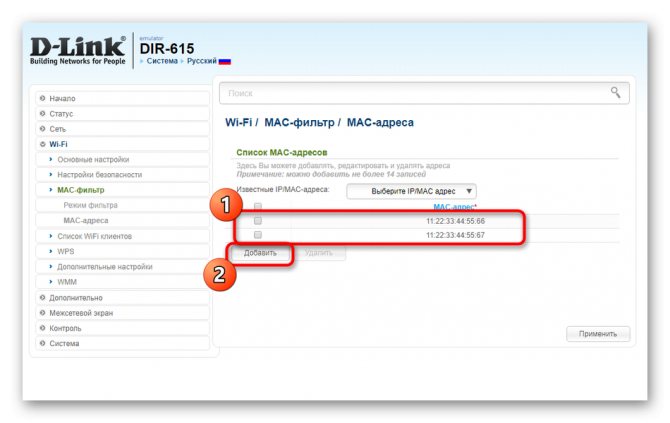Click the МАС-адрес column header
670x423 pixels.
tap(455, 207)
